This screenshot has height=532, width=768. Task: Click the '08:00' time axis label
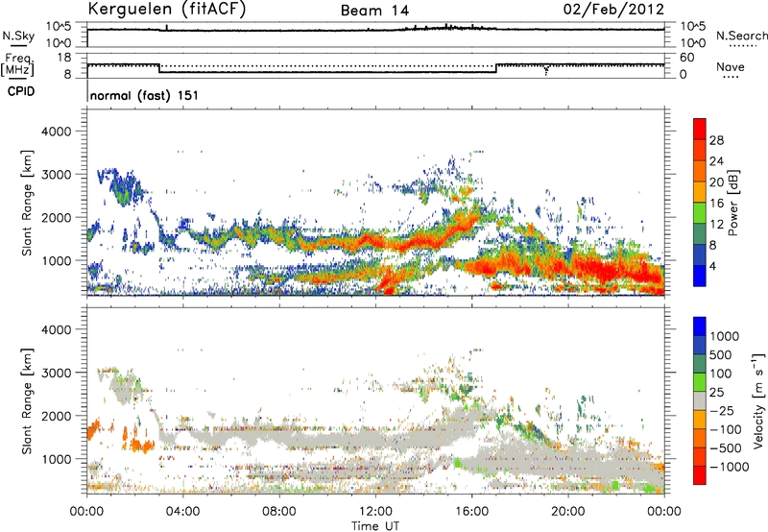pos(278,512)
